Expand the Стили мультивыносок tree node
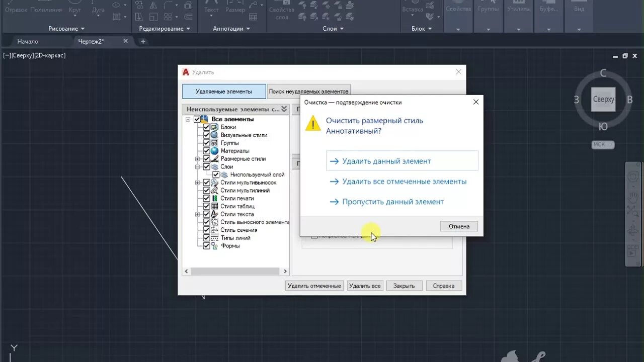 198,183
